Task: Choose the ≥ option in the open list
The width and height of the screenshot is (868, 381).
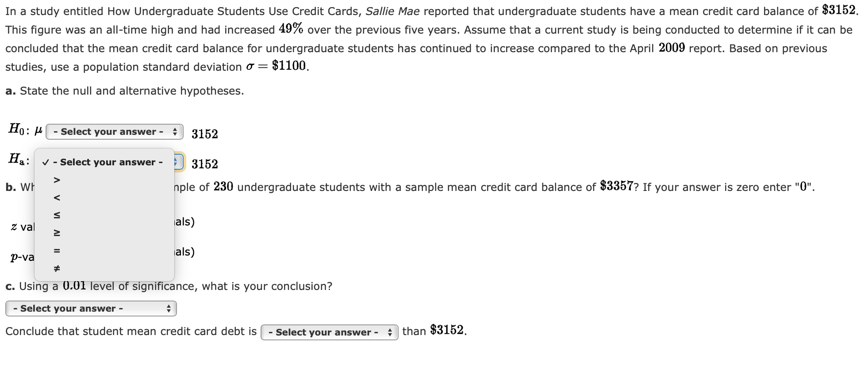Action: click(x=56, y=233)
